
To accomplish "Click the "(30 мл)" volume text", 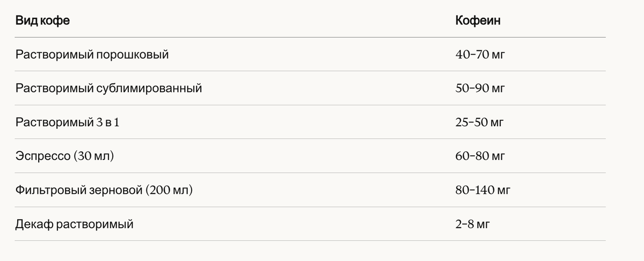I will pos(94,156).
